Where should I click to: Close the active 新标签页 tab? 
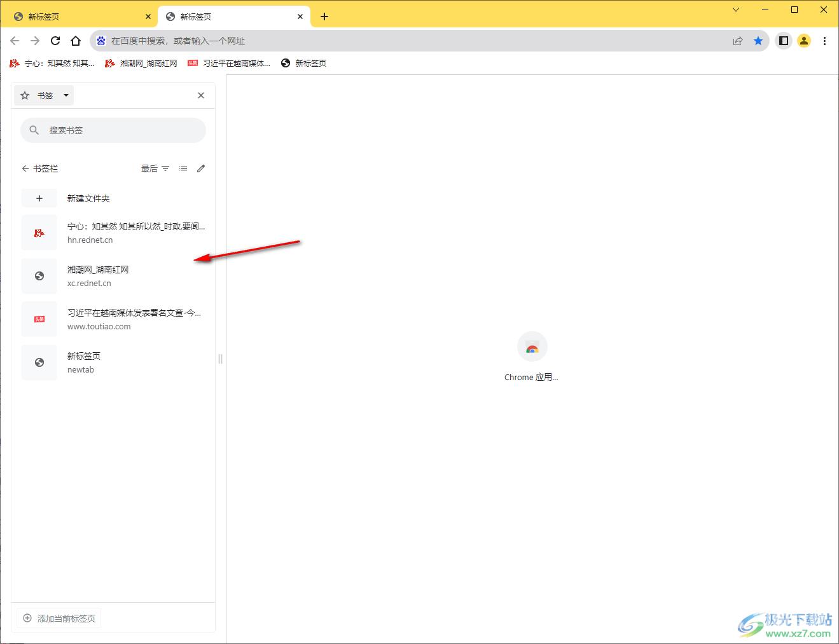300,17
